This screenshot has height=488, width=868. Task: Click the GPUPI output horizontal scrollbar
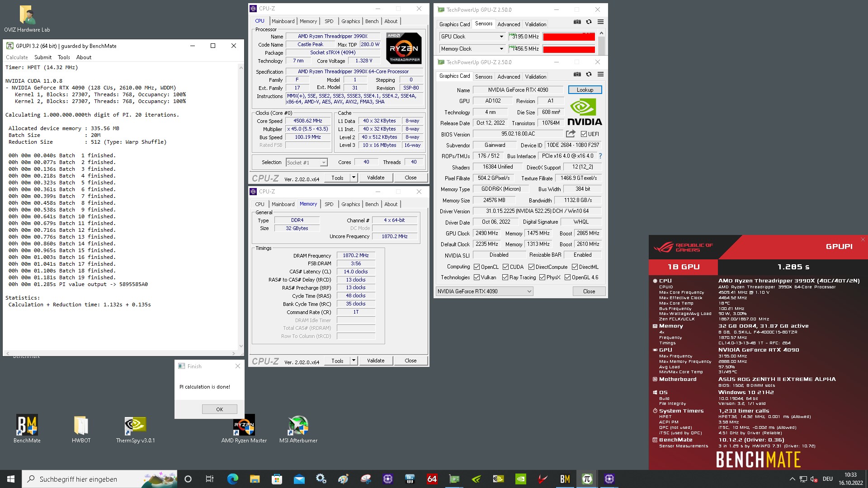click(120, 353)
